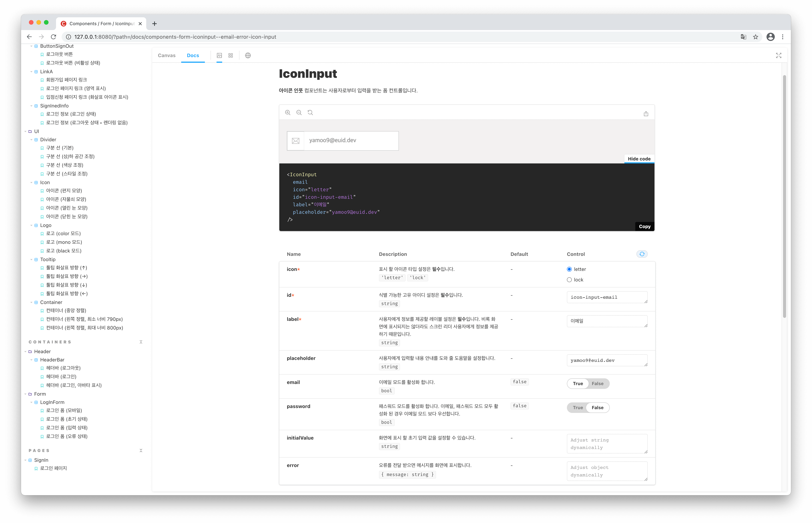Open story 구분 선 (색상 조정)
This screenshot has width=812, height=523.
(x=64, y=165)
